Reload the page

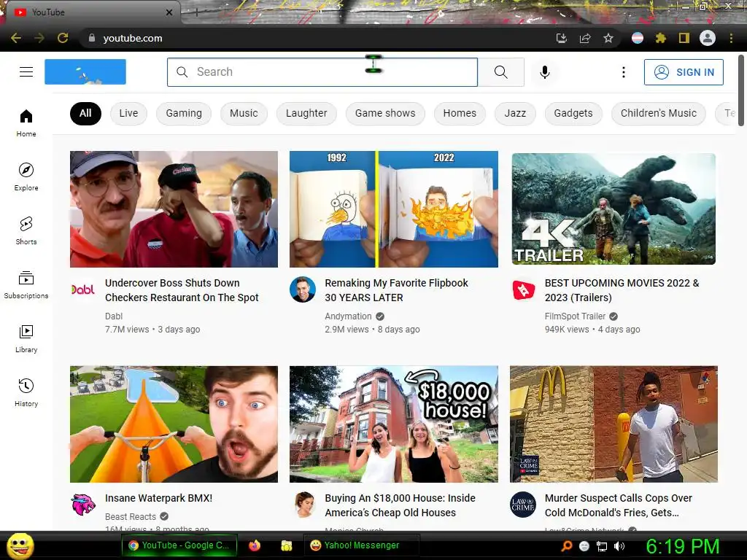tap(63, 38)
